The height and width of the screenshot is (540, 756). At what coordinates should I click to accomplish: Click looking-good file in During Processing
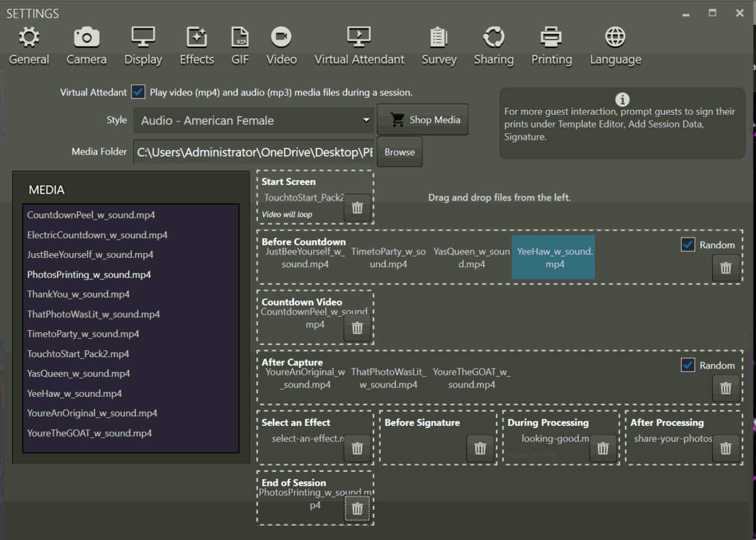click(555, 438)
